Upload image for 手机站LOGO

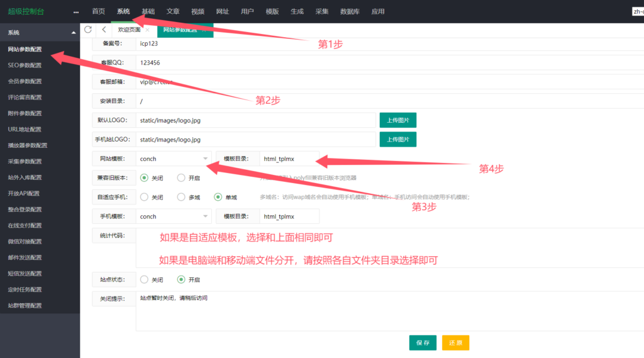pos(398,139)
